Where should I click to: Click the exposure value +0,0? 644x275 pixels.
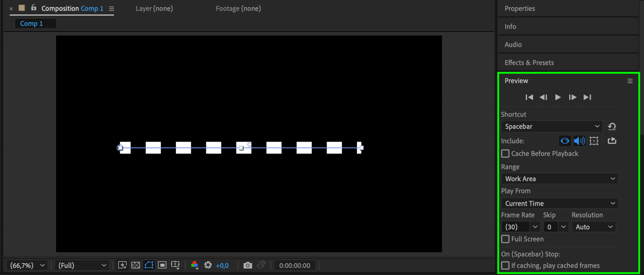pyautogui.click(x=222, y=266)
